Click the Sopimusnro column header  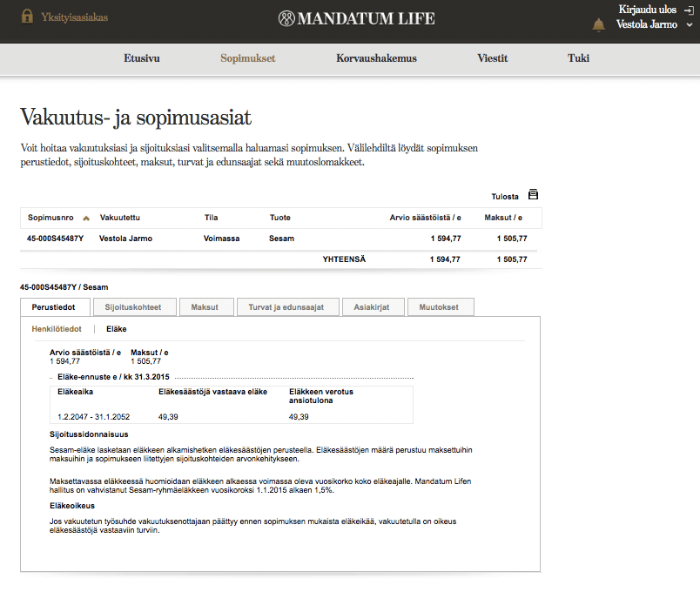[50, 218]
